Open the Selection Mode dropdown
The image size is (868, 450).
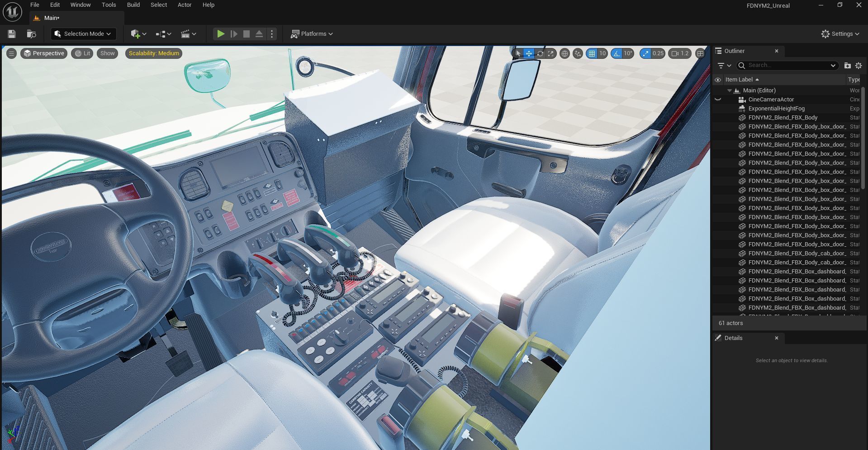[83, 34]
